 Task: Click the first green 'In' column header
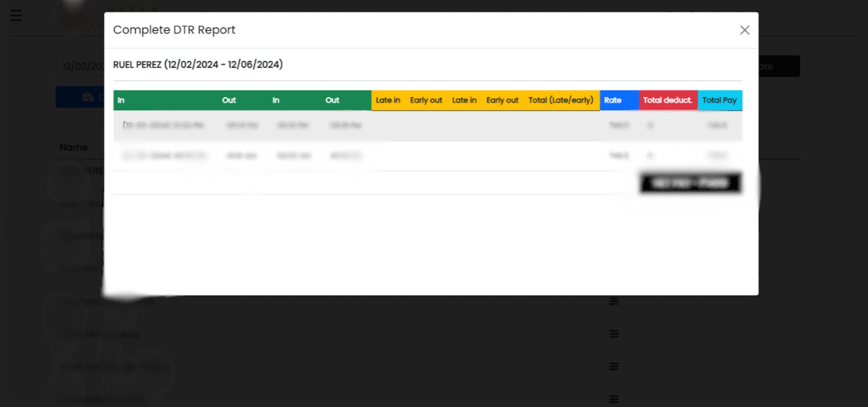(122, 100)
